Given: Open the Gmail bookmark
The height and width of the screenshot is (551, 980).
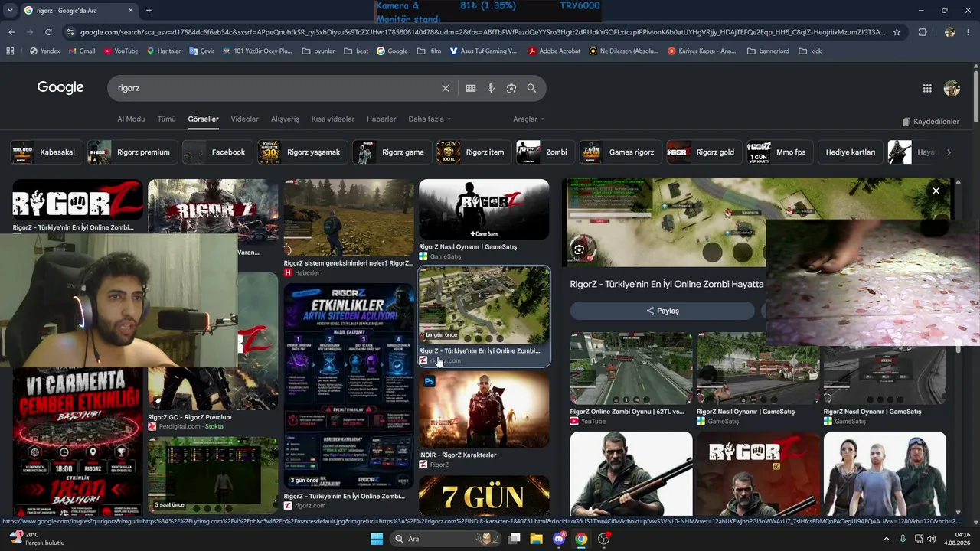Looking at the screenshot, I should coord(81,51).
